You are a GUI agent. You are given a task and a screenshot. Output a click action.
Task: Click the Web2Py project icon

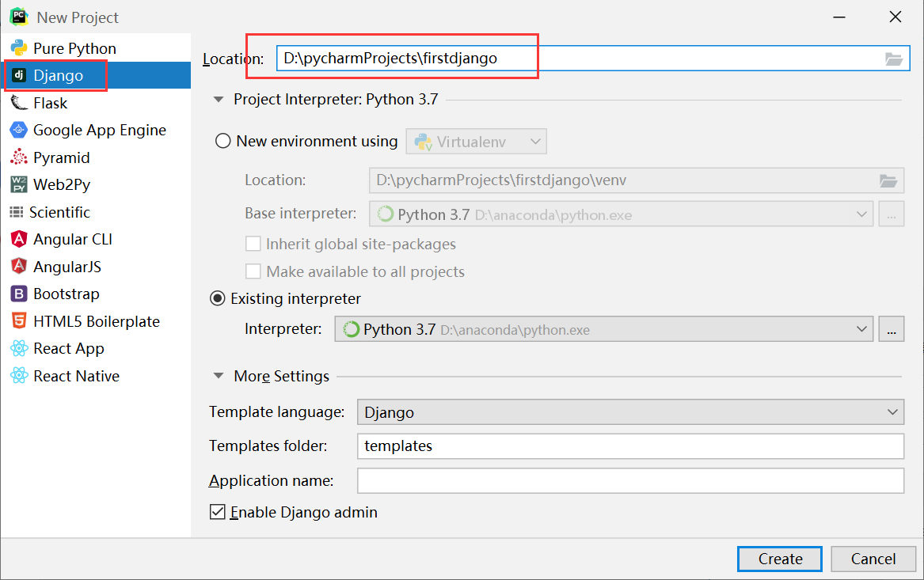click(x=19, y=184)
